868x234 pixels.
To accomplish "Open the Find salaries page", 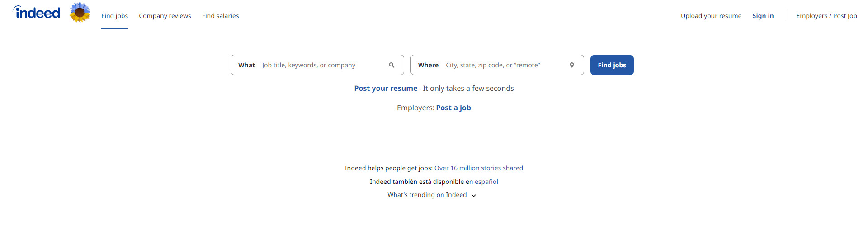I will (x=220, y=16).
